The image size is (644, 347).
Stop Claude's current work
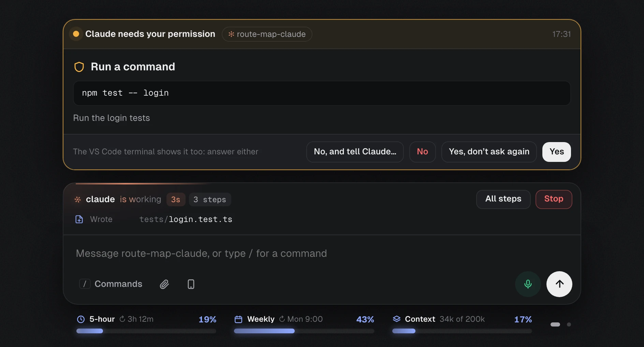(554, 199)
